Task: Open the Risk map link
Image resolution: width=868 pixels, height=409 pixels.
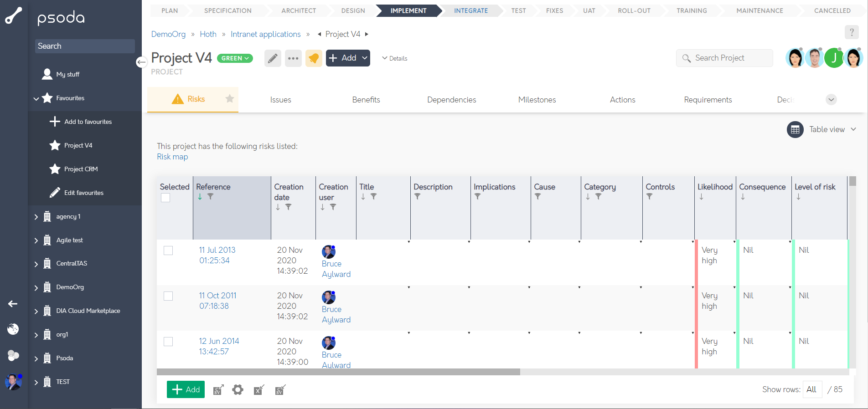Action: (172, 157)
